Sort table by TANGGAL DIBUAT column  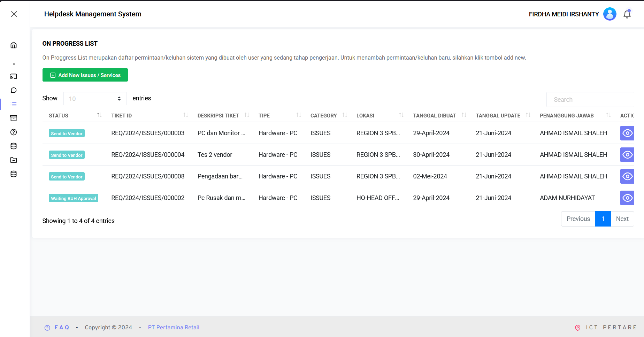[438, 115]
